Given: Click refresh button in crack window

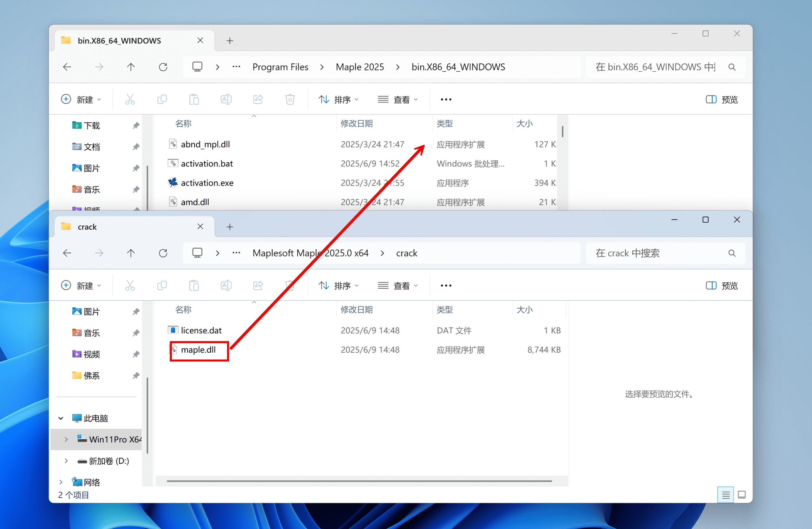Looking at the screenshot, I should pos(163,253).
